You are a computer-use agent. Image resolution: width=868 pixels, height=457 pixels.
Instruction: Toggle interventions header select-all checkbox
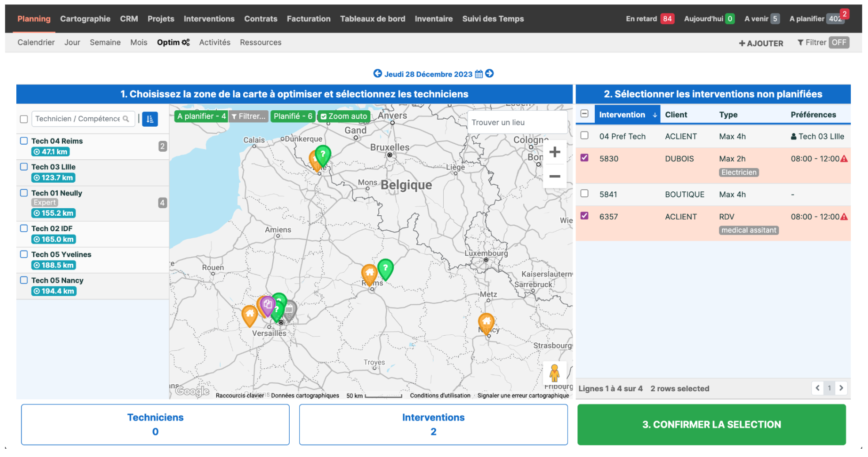coord(585,114)
